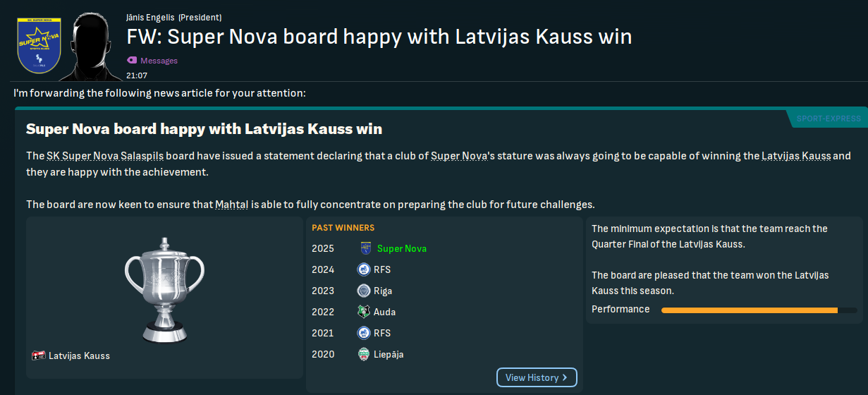Click the RFS badge in the 2024 row
The image size is (868, 395).
(364, 269)
